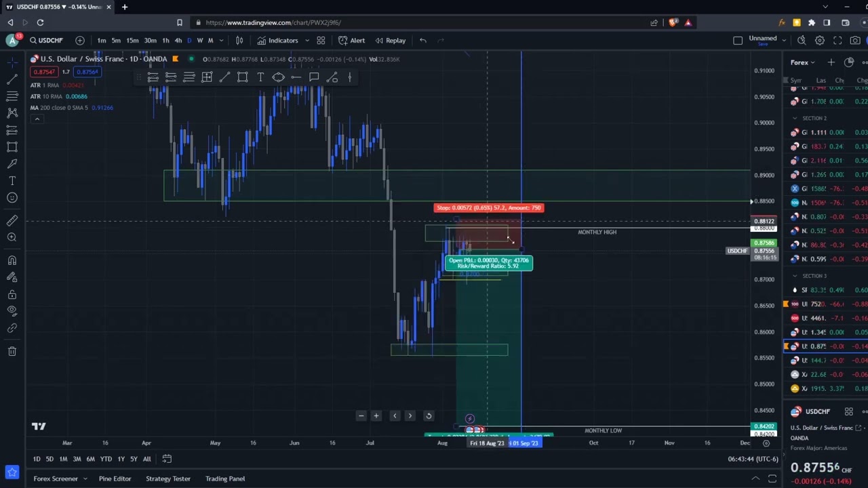Select the 30m timeframe
Screen dimensions: 868x488
click(x=150, y=41)
